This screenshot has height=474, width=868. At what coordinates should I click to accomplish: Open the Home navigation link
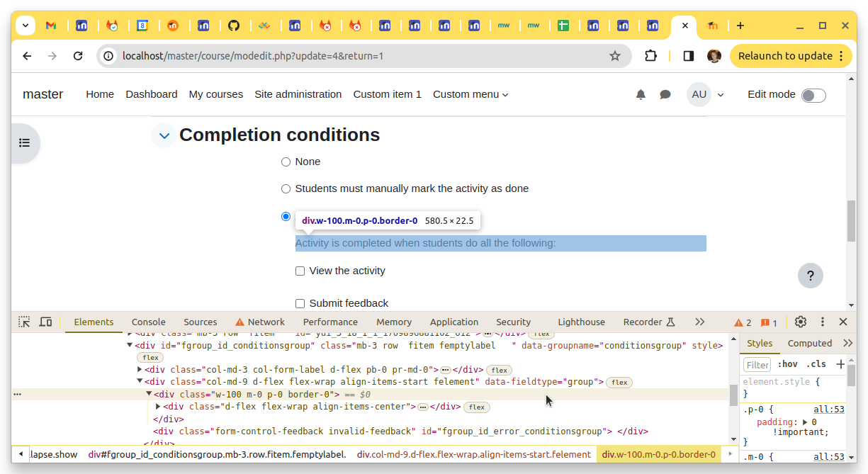[100, 94]
